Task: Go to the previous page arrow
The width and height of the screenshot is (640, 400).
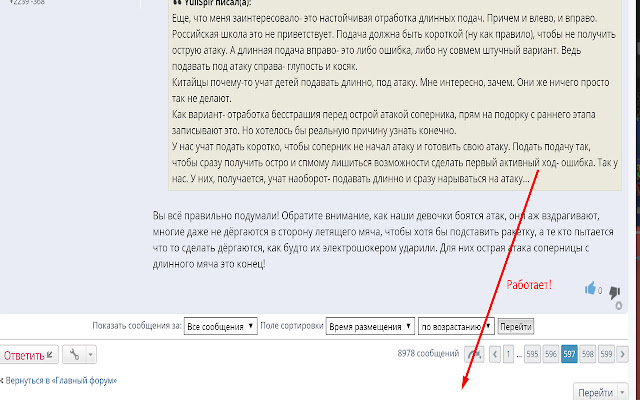Action: [495, 354]
